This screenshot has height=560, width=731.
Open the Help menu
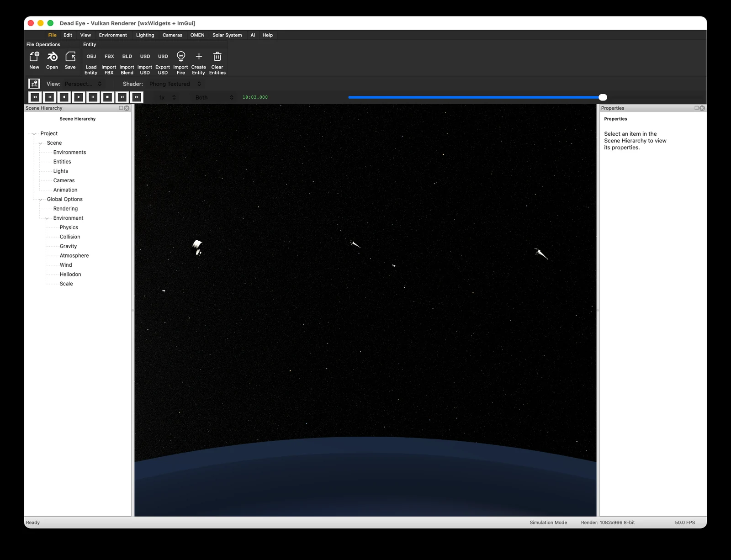click(x=268, y=35)
